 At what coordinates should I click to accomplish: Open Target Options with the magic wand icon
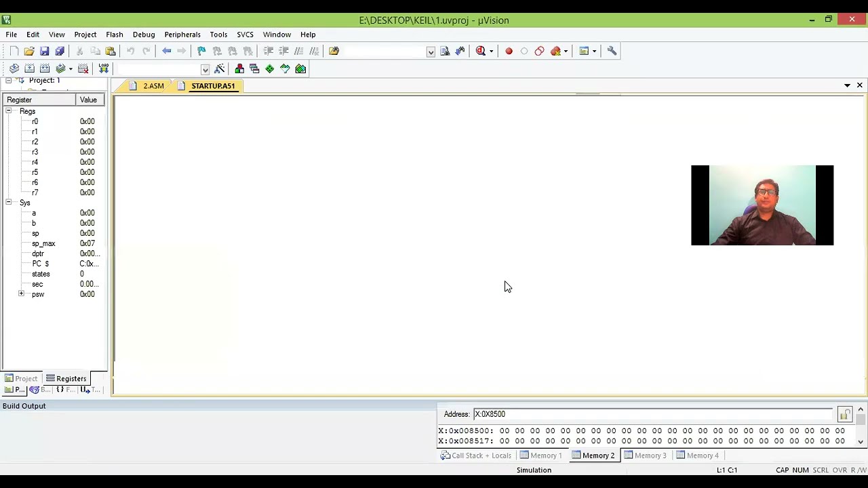point(220,68)
